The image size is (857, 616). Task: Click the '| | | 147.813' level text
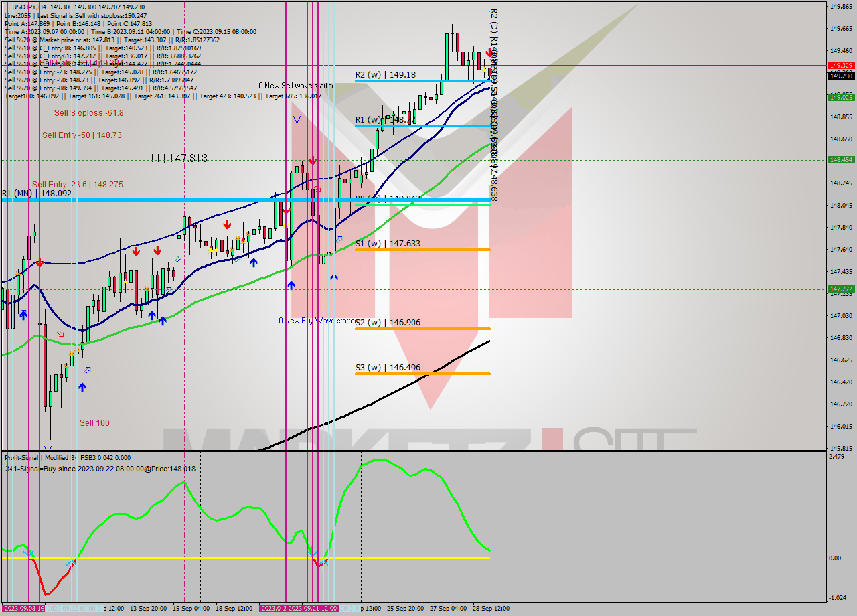[x=179, y=159]
